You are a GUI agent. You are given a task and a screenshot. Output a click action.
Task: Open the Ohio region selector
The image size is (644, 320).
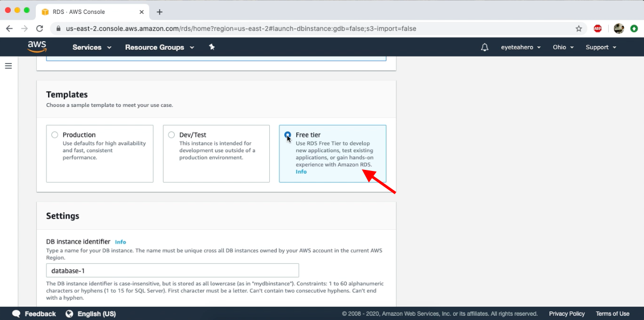click(x=563, y=47)
